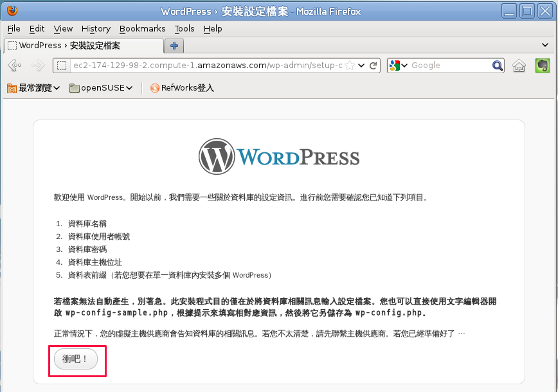The image size is (558, 392).
Task: Click the Firefox logo in title bar
Action: pyautogui.click(x=12, y=11)
